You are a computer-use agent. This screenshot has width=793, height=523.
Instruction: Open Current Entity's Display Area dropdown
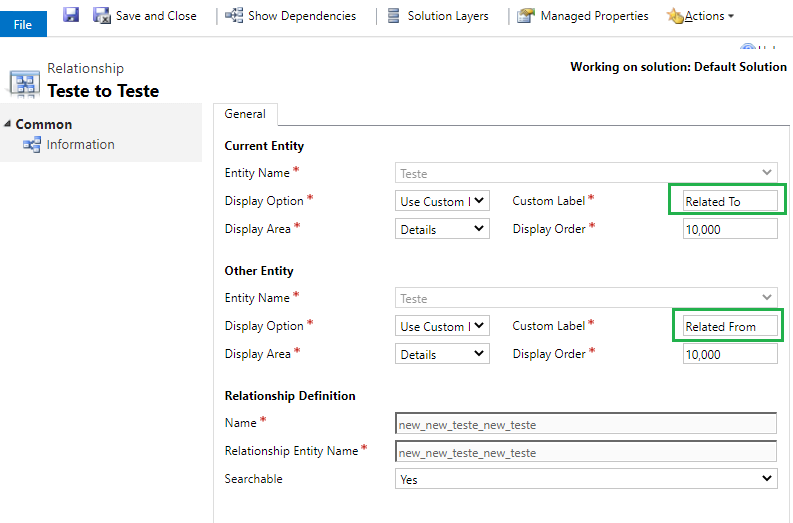[x=442, y=229]
